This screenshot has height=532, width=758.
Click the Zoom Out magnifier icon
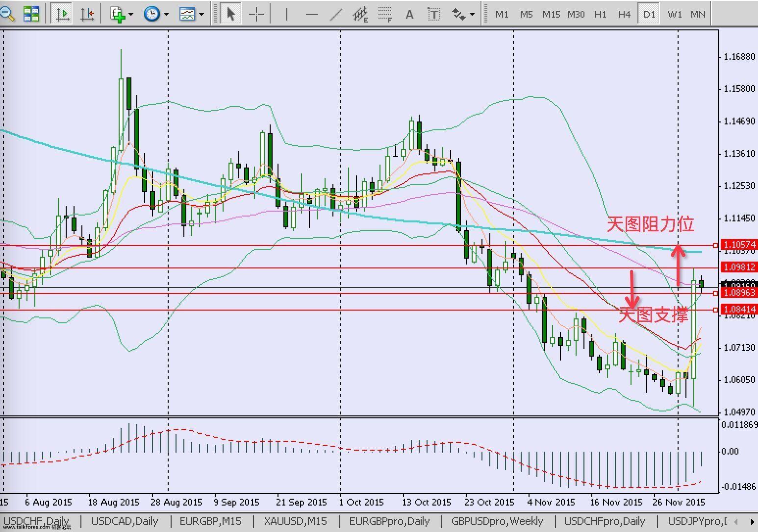tap(7, 14)
